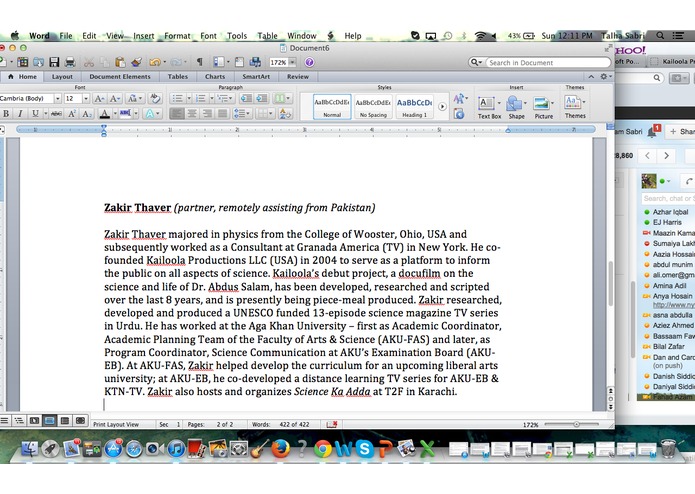Click the text highlight color button
695x494 pixels.
point(125,114)
